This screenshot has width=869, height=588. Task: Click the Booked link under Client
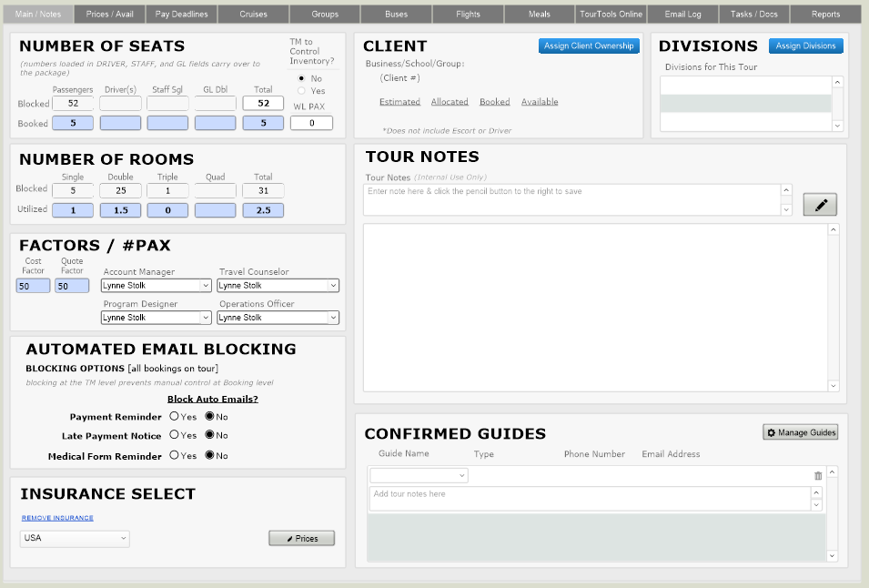tap(494, 101)
